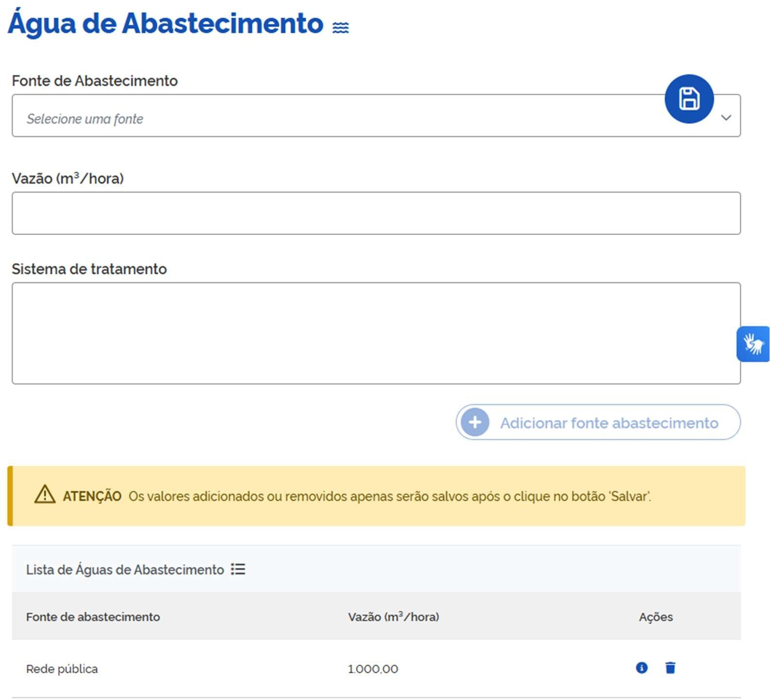Click the Ações column header
Screen dimensions: 770x700
click(x=655, y=617)
